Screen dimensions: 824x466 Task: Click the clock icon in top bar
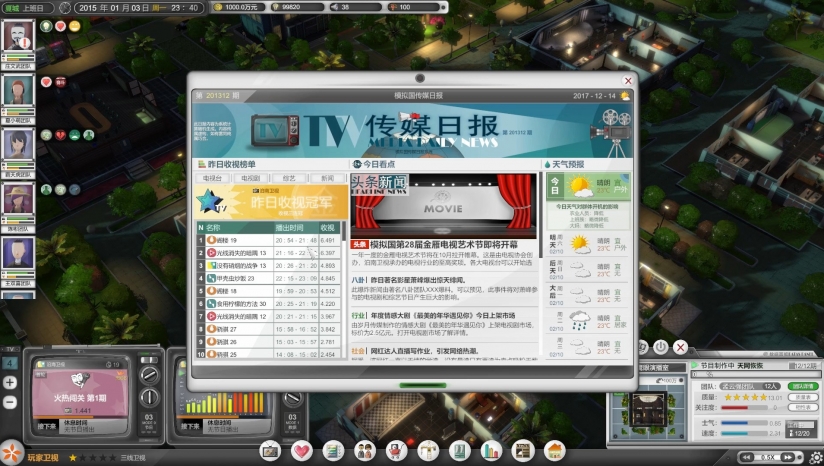click(65, 8)
